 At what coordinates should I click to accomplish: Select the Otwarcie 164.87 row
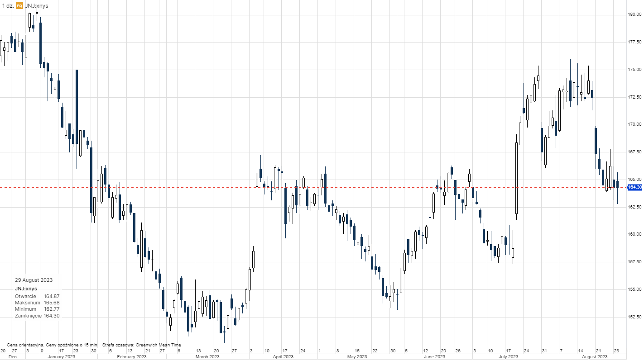tap(37, 296)
